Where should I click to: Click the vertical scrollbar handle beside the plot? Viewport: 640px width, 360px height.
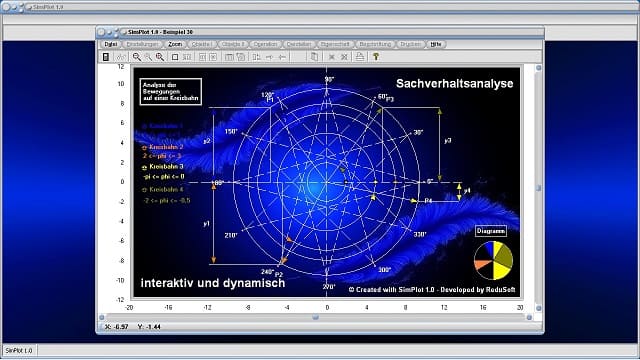(538, 188)
